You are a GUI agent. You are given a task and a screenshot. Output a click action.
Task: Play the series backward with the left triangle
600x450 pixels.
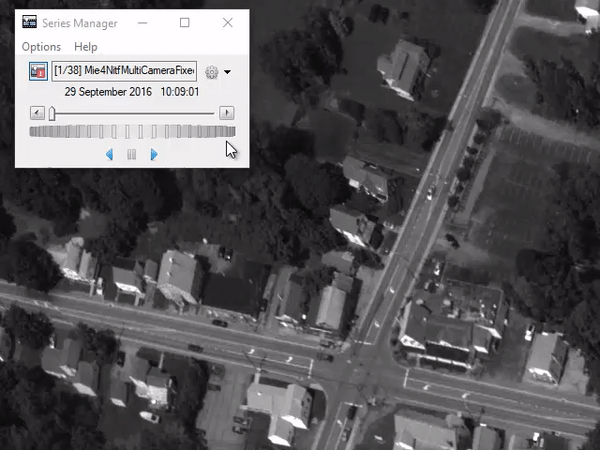pos(110,154)
